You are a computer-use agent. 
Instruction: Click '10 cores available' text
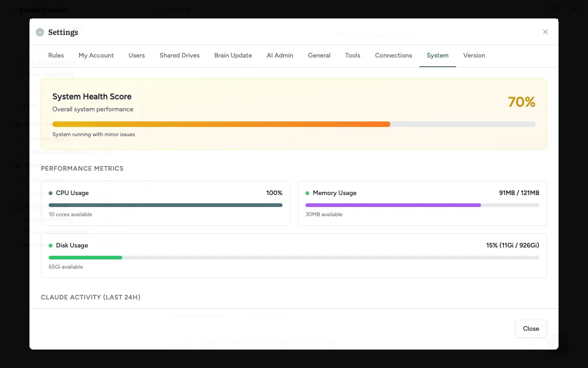tap(70, 214)
